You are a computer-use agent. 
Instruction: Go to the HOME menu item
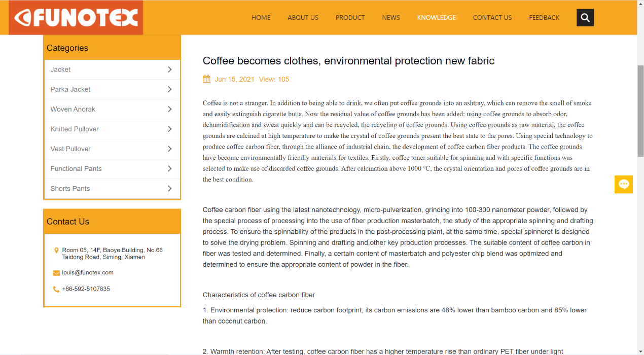261,18
